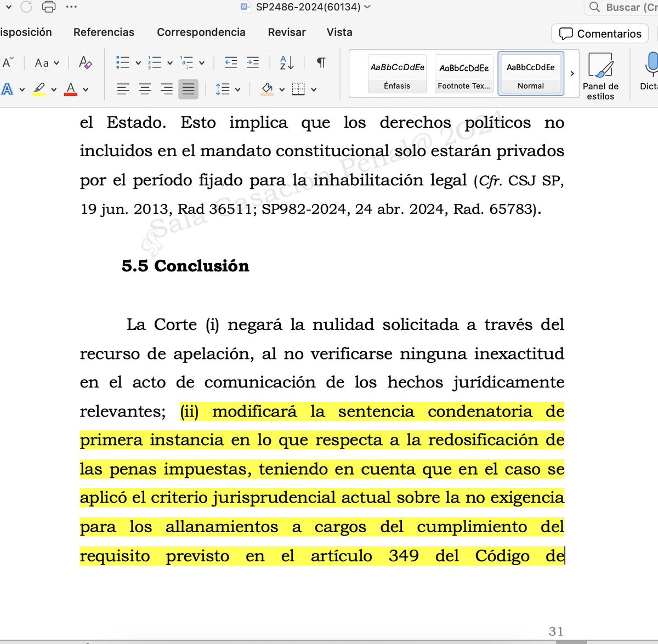658x644 pixels.
Task: Expand bulleted list dropdown arrow
Action: point(138,62)
